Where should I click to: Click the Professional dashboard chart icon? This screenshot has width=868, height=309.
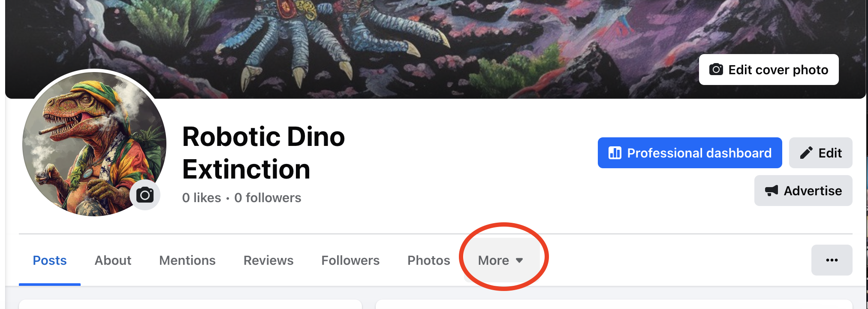pyautogui.click(x=615, y=153)
